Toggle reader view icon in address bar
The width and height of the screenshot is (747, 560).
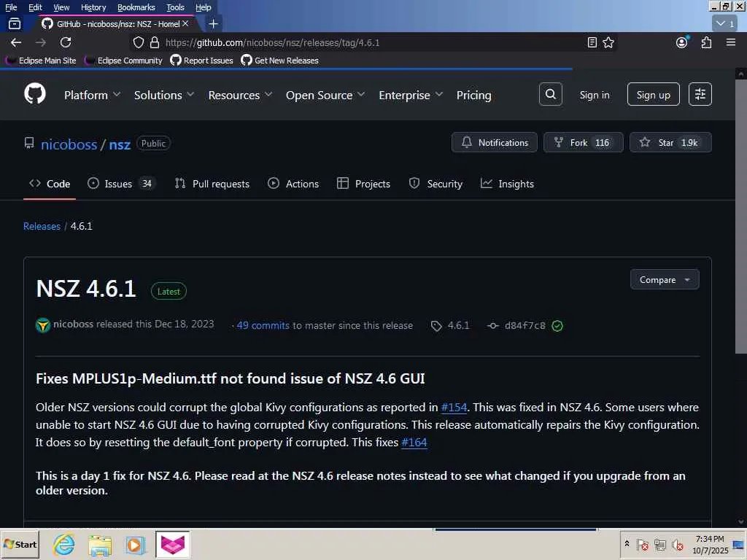click(592, 42)
